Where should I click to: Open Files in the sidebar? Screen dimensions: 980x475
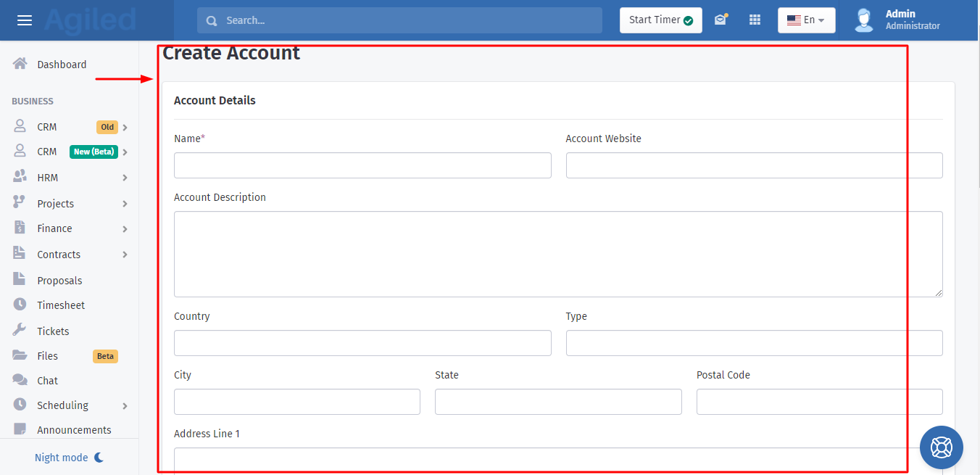(x=48, y=356)
